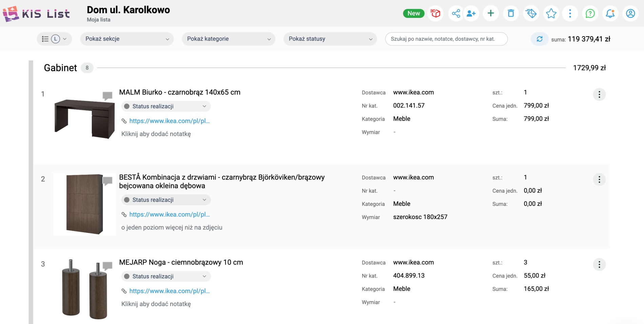
Task: Click the add user icon
Action: pos(471,14)
